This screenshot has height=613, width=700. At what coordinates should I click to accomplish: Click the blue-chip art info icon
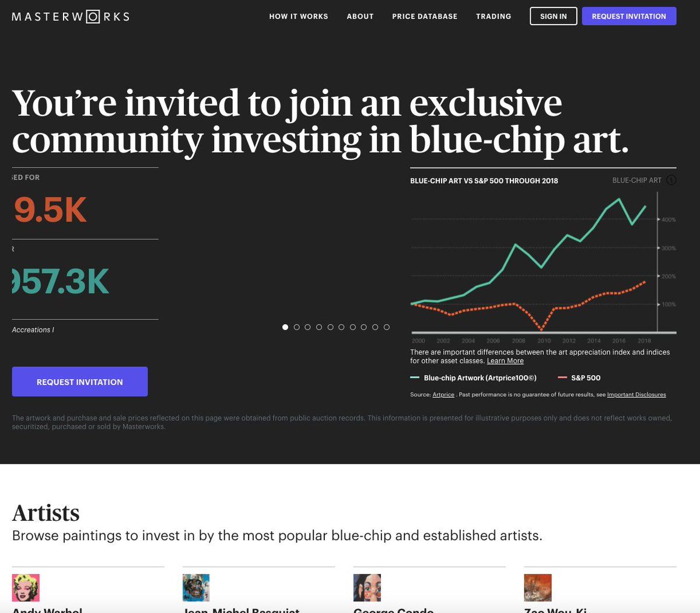point(671,180)
